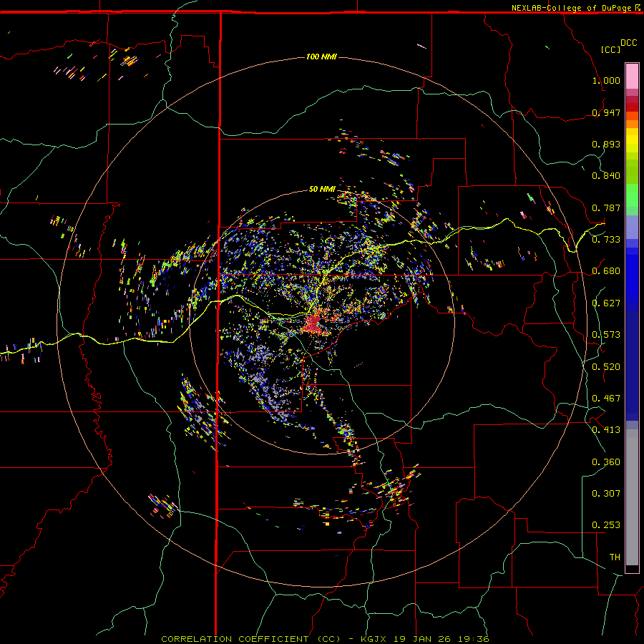Click the 0.680 scale value
This screenshot has height=644, width=644.
coord(606,271)
